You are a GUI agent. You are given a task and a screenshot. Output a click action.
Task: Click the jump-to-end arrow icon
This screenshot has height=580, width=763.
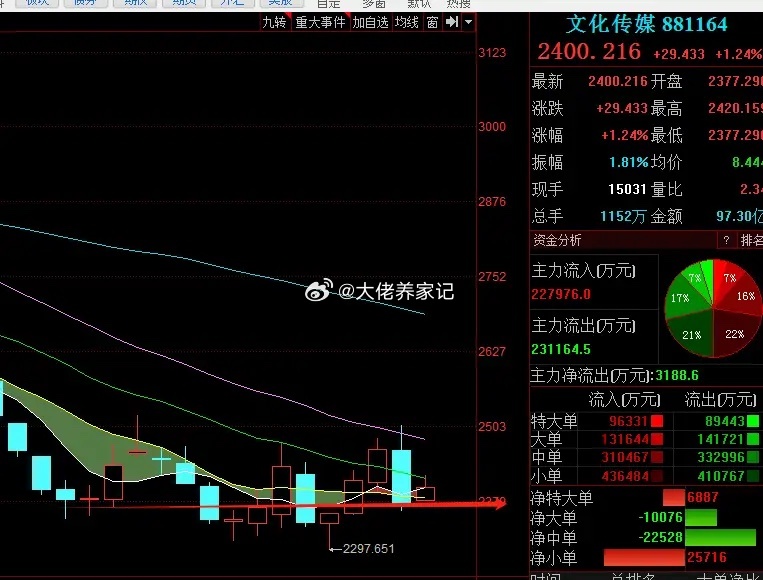coord(452,22)
